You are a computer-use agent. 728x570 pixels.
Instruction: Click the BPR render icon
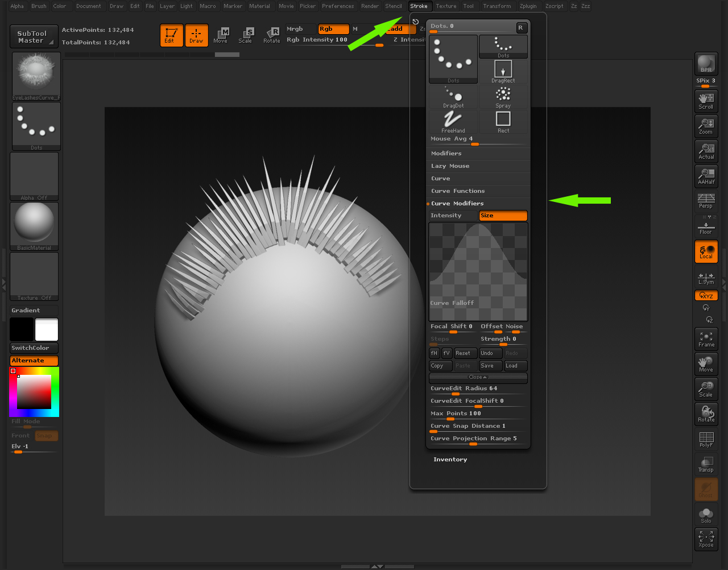tap(706, 64)
